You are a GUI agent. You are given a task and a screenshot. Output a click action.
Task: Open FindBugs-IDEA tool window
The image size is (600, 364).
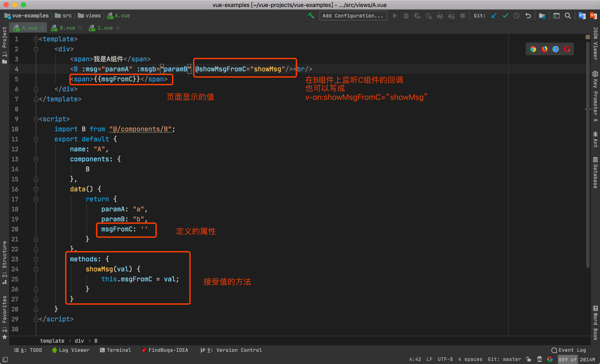(165, 350)
